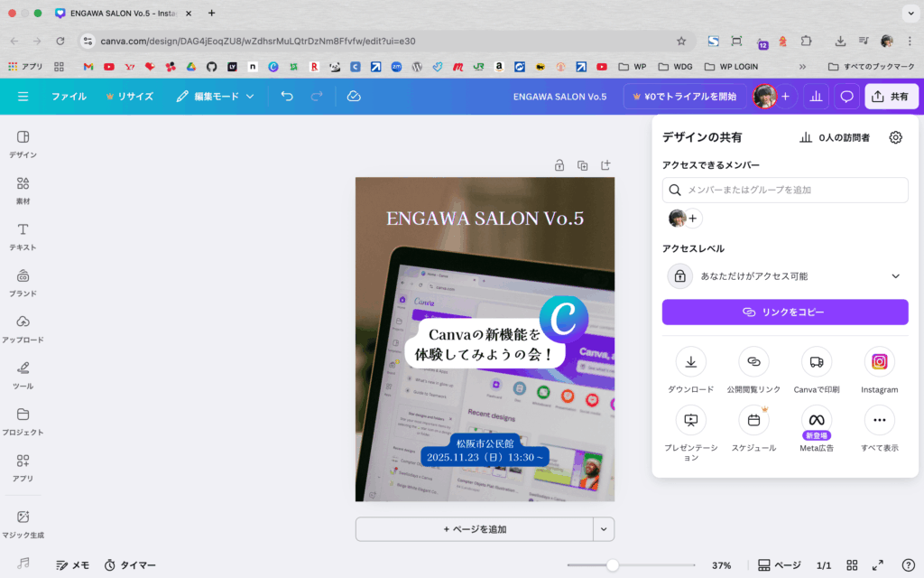Click the Meta ads icon
924x578 pixels.
point(817,420)
